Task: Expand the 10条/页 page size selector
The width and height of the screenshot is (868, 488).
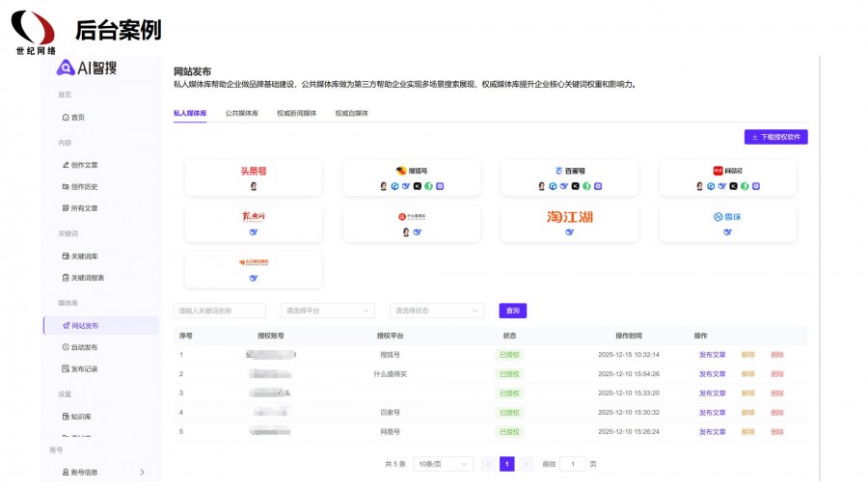Action: (x=443, y=464)
